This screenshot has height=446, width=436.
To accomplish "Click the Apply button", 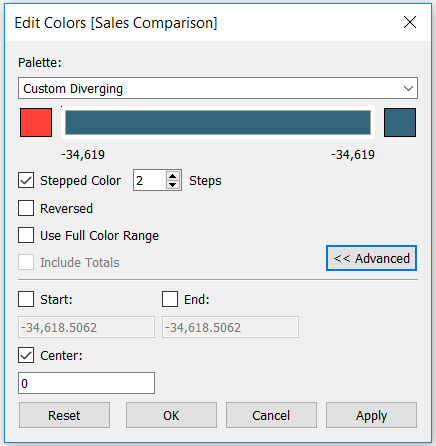I will tap(371, 415).
